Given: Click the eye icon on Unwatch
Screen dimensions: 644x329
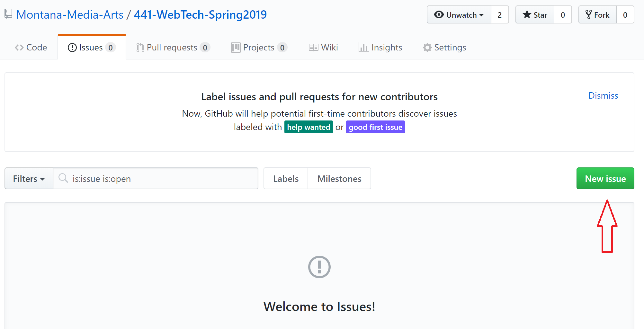Looking at the screenshot, I should [x=439, y=14].
